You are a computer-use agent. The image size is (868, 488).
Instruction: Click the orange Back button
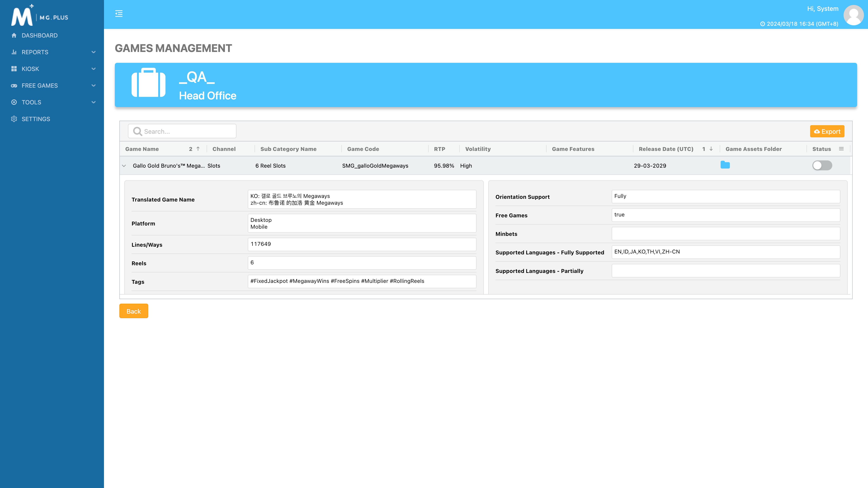click(133, 311)
